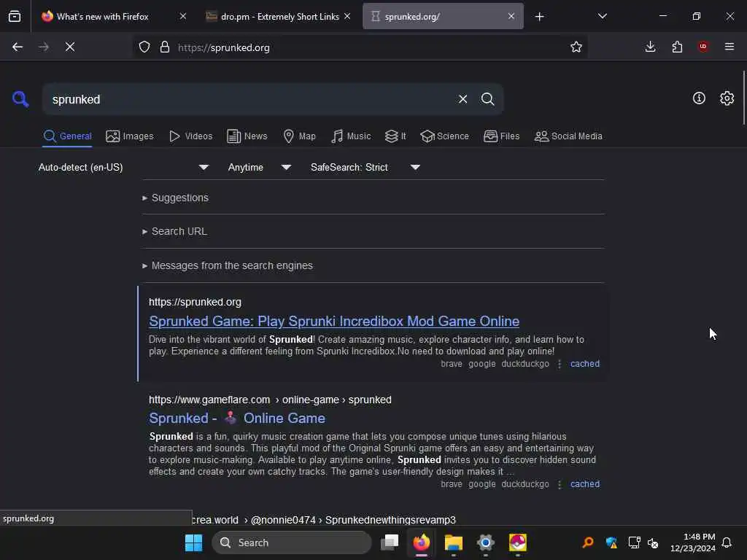The height and width of the screenshot is (560, 747).
Task: Close the sprunked.org tab
Action: point(511,16)
